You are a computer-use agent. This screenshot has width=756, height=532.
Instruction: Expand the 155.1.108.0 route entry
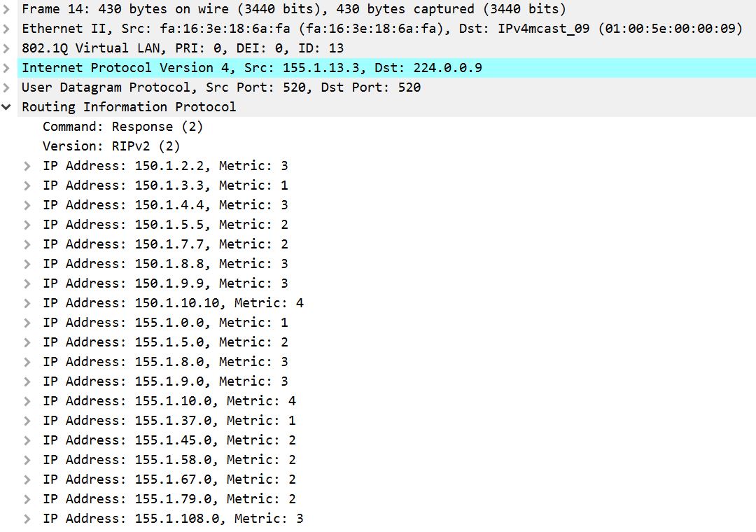point(28,519)
